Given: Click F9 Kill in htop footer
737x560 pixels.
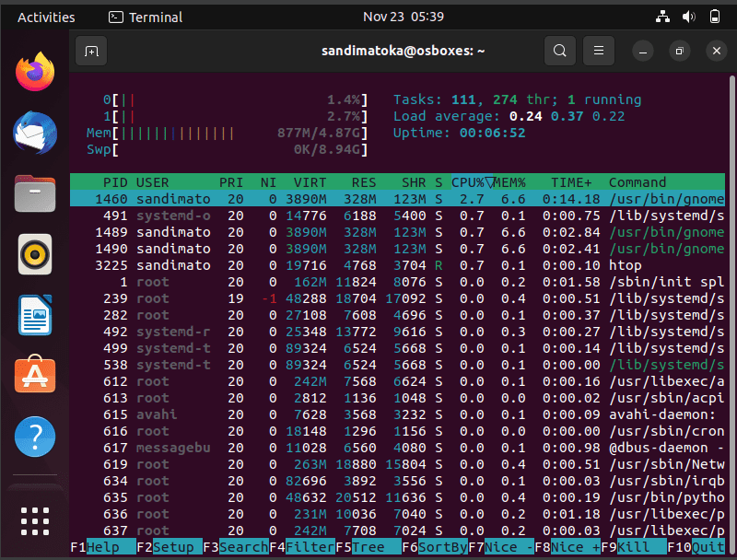Looking at the screenshot, I should [634, 547].
